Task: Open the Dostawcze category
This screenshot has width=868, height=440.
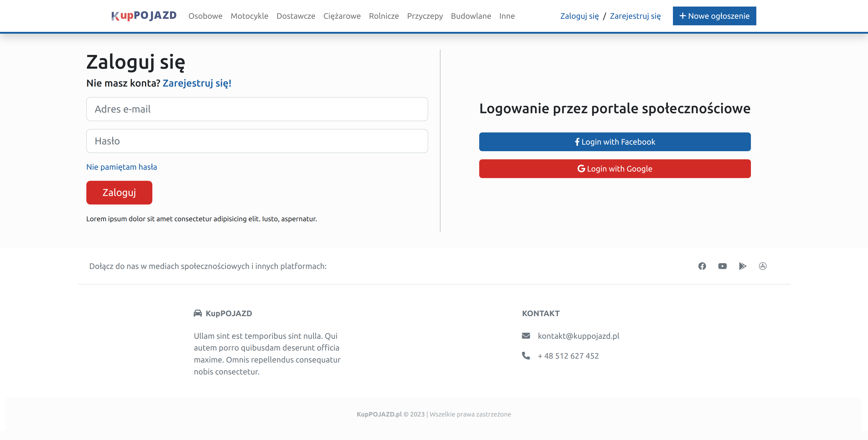Action: (x=295, y=16)
